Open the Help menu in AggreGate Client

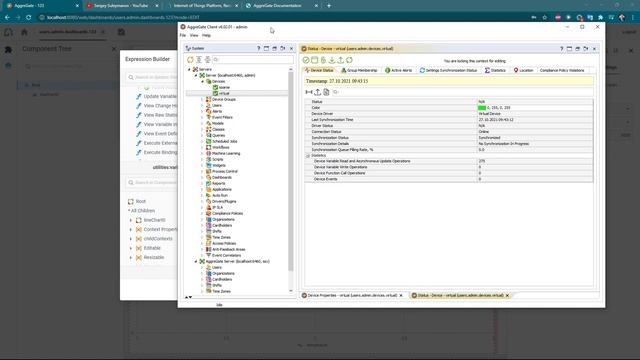(207, 36)
